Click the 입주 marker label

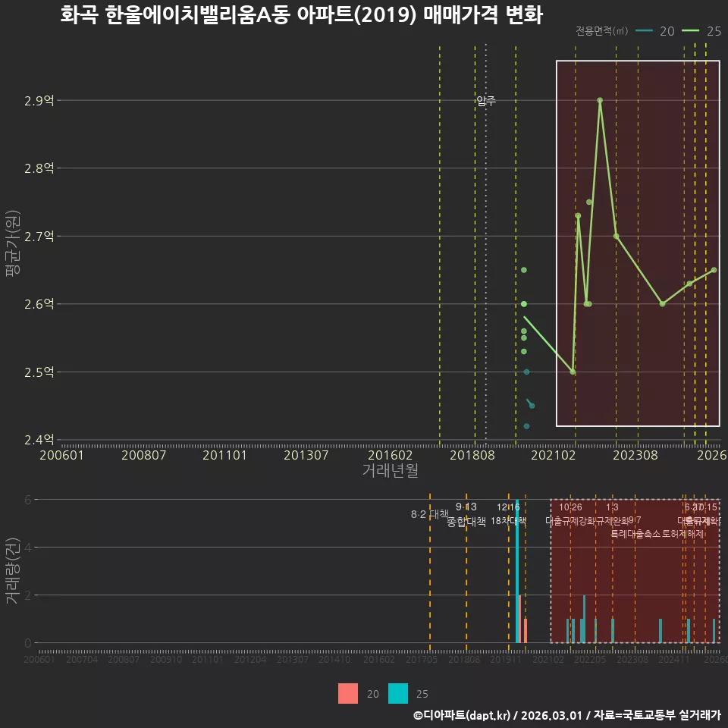coord(486,101)
